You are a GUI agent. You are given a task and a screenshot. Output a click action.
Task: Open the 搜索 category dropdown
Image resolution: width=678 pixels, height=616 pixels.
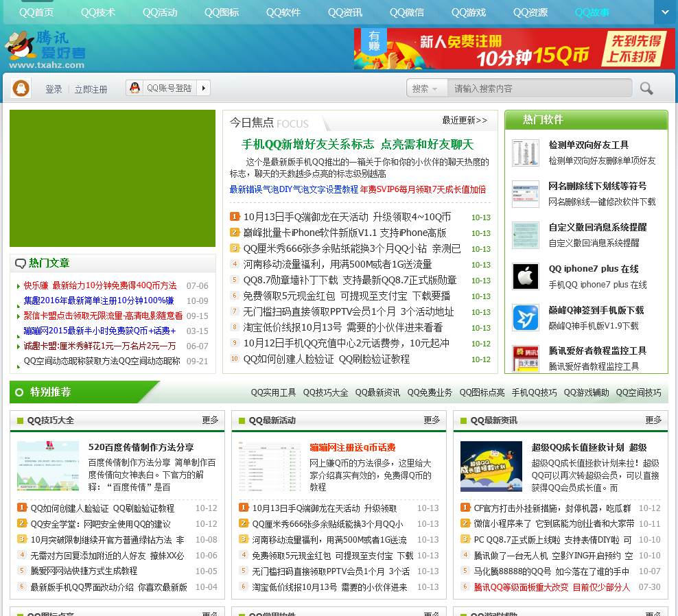pos(425,88)
